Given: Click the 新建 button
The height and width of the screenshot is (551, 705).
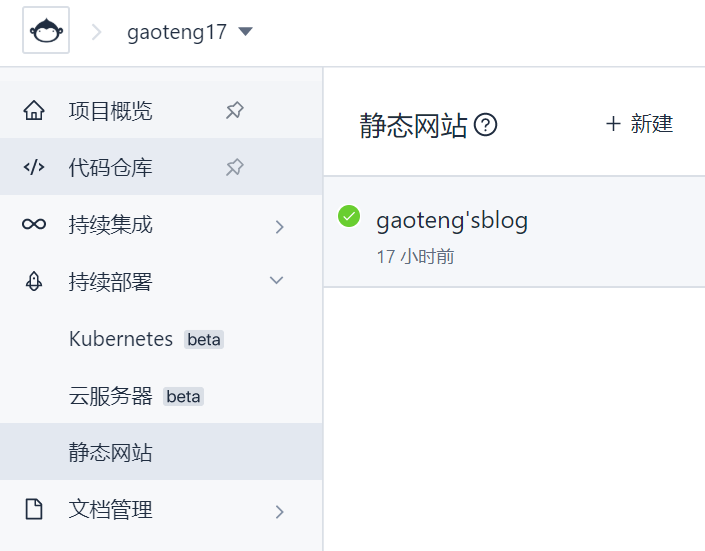Looking at the screenshot, I should tap(640, 124).
